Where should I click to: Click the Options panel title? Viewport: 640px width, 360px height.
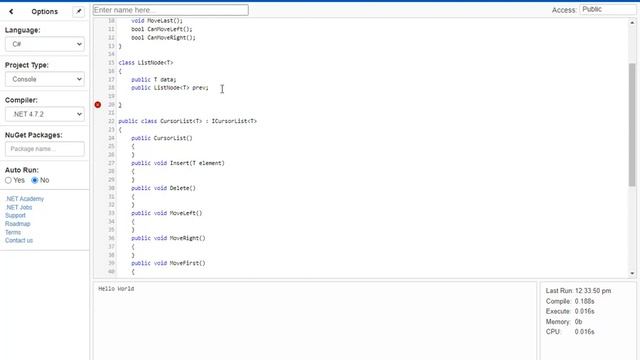(44, 11)
